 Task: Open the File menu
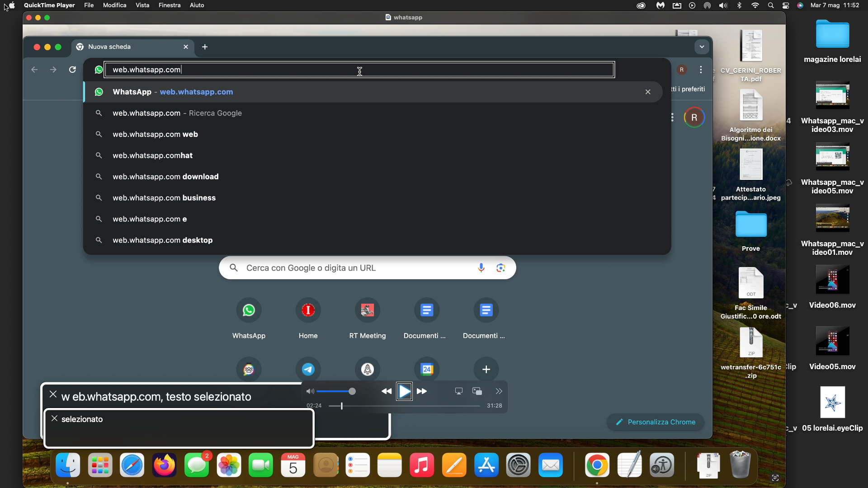pos(89,5)
